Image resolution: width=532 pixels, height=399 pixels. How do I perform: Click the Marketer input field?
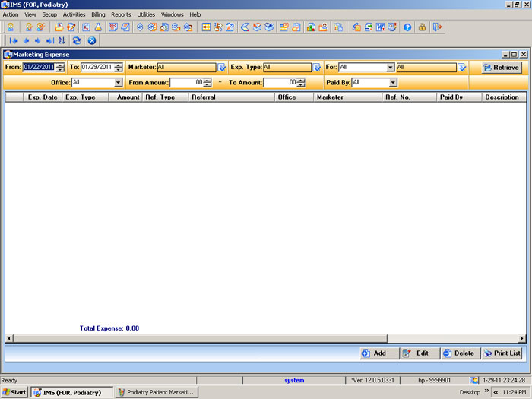pos(187,67)
